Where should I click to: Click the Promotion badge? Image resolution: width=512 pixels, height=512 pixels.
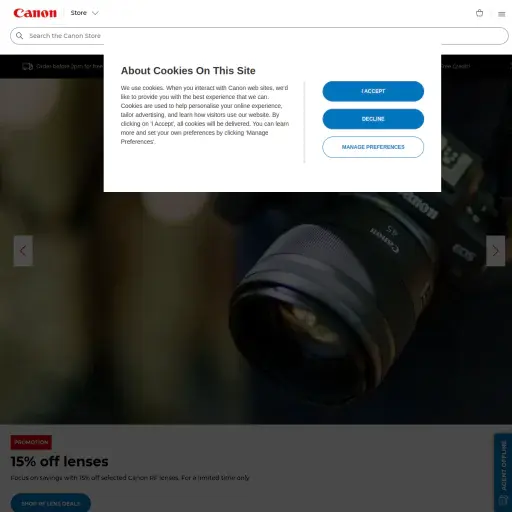coord(31,442)
